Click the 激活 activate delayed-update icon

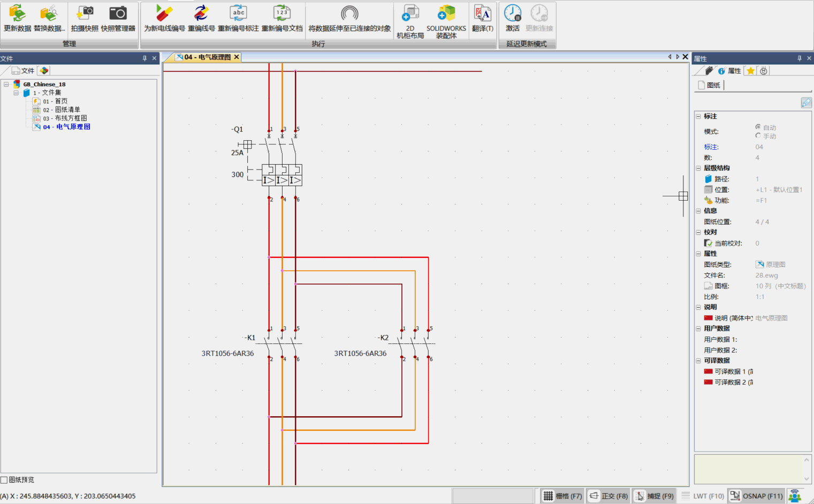[513, 13]
